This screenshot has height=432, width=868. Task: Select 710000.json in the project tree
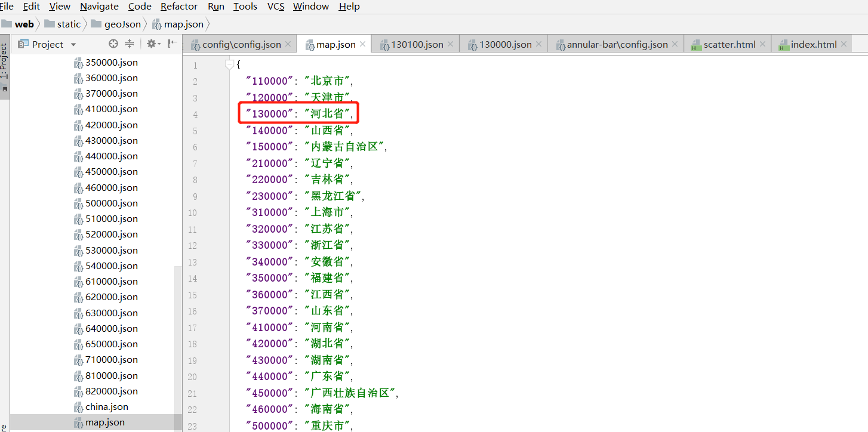(106, 360)
